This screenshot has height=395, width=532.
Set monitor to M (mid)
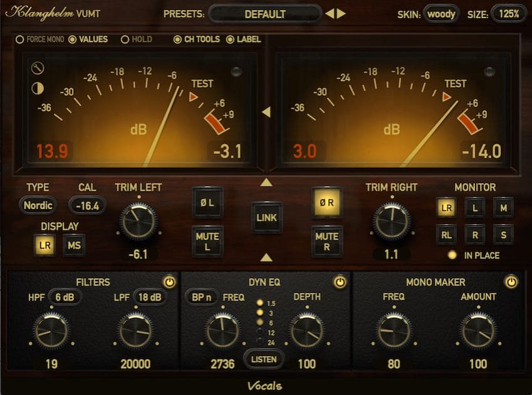(503, 207)
